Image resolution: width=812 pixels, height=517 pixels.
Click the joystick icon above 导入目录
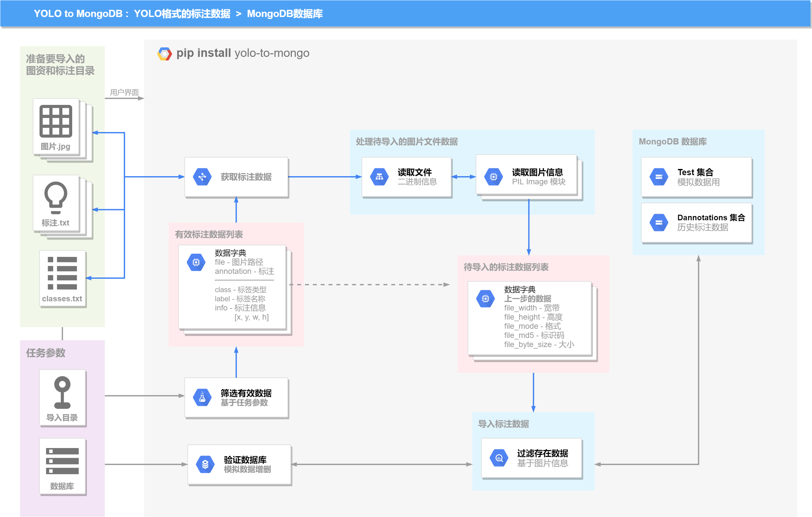click(x=62, y=392)
